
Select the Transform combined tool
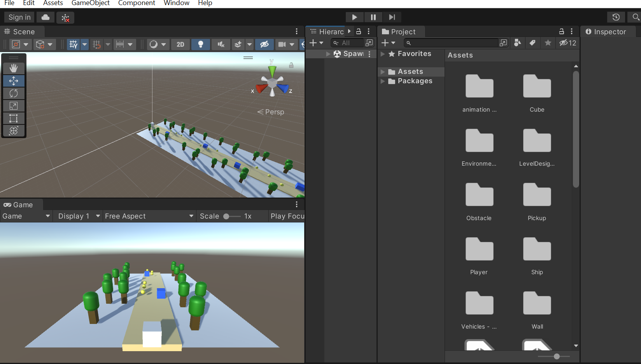14,131
